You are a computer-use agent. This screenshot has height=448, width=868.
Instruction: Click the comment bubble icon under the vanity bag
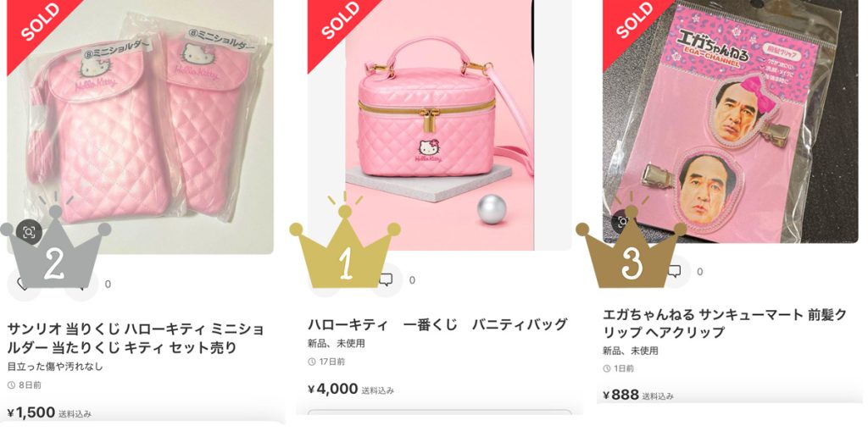coord(386,279)
